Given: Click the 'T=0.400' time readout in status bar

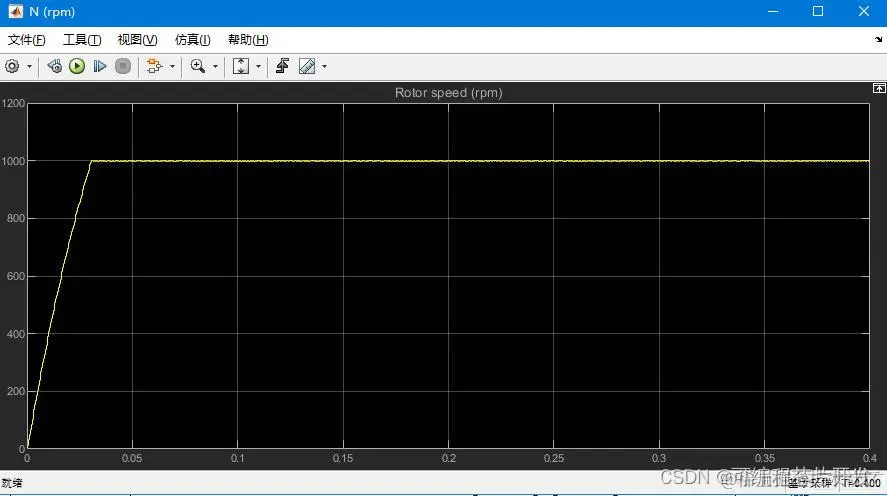Looking at the screenshot, I should point(862,482).
